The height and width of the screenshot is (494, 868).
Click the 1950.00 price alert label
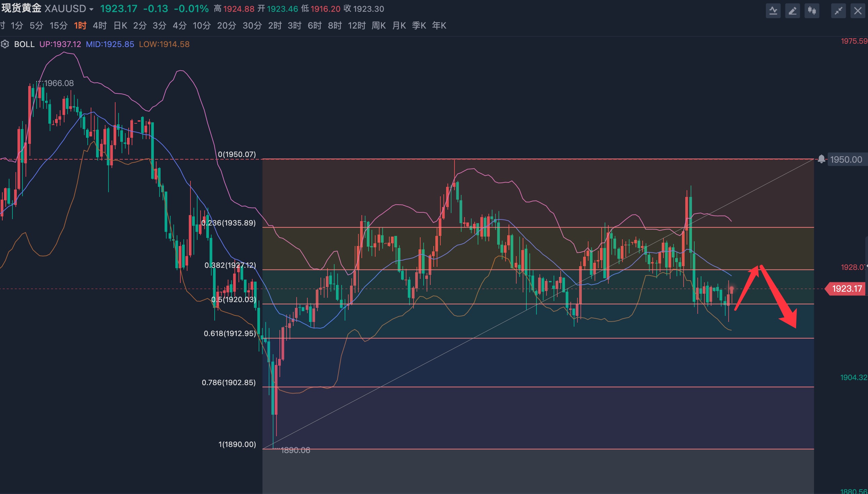[845, 160]
